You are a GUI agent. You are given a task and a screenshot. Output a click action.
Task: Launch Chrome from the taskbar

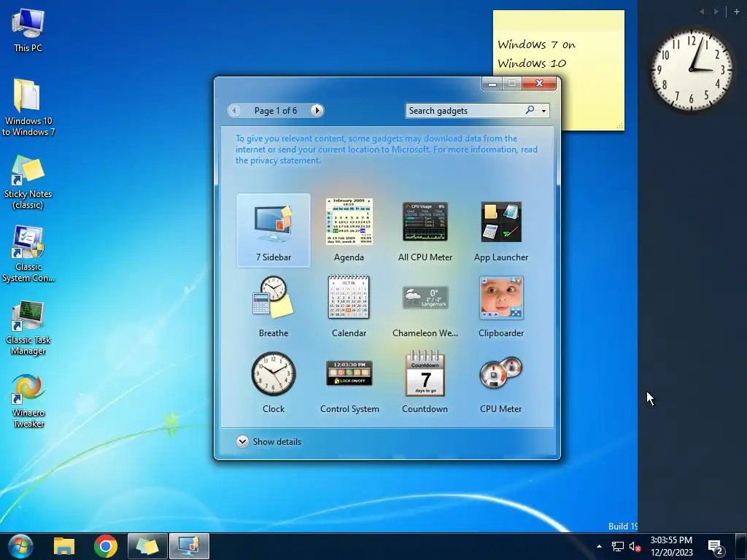pos(106,546)
